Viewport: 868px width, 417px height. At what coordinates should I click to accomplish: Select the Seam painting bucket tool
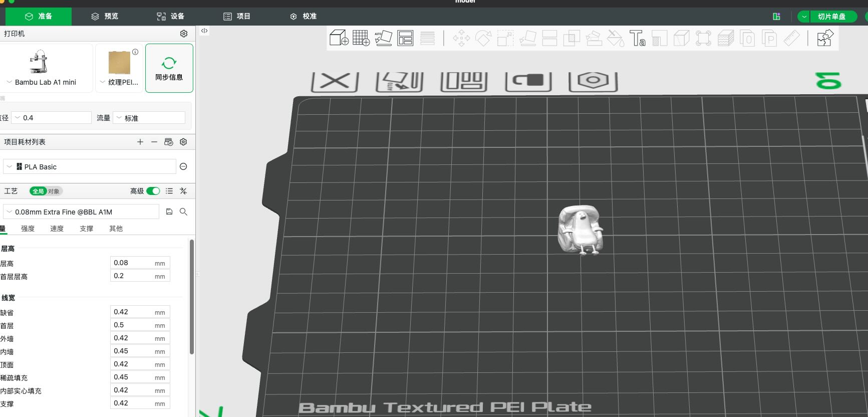point(616,38)
